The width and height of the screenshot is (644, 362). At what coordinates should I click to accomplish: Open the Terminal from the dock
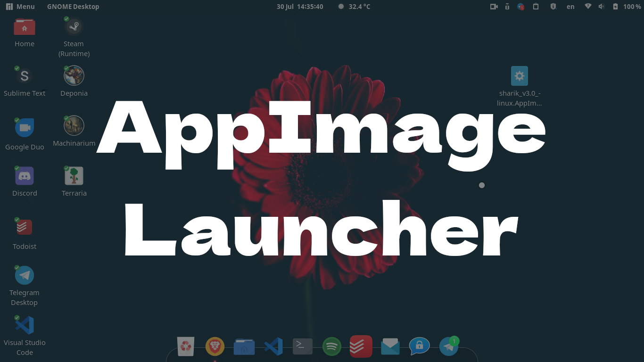tap(303, 346)
